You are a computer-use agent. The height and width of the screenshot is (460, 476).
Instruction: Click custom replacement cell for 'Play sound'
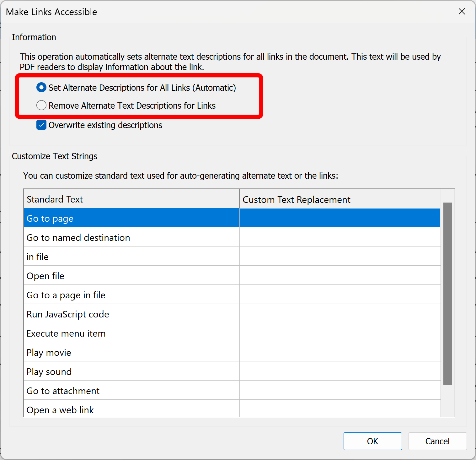tap(340, 371)
